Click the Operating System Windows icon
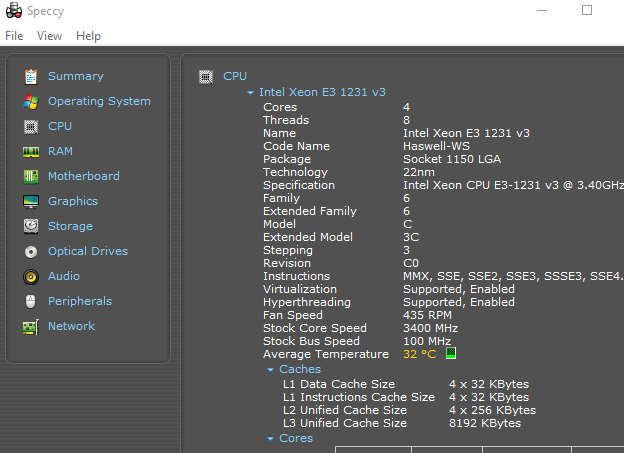This screenshot has height=453, width=624. (x=31, y=101)
